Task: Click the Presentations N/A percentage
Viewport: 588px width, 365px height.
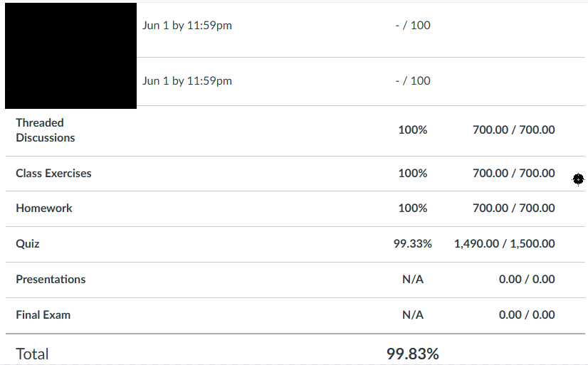Action: 413,279
